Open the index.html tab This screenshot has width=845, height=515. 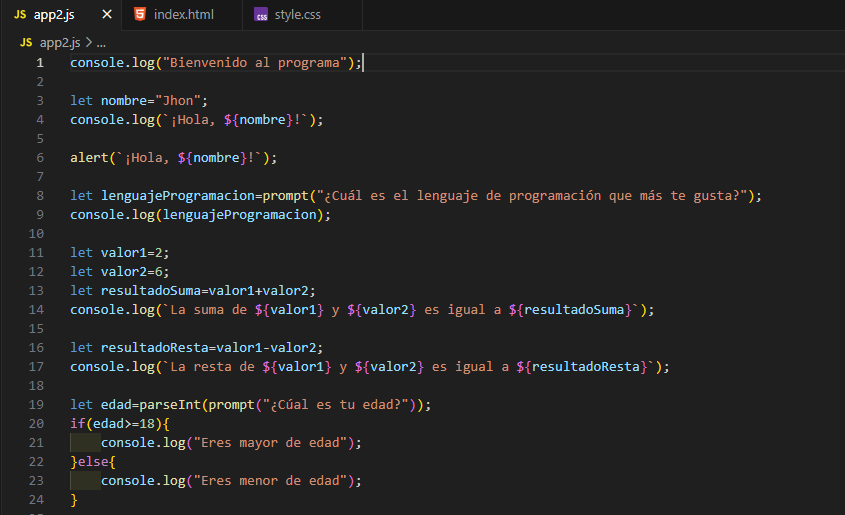coord(182,15)
